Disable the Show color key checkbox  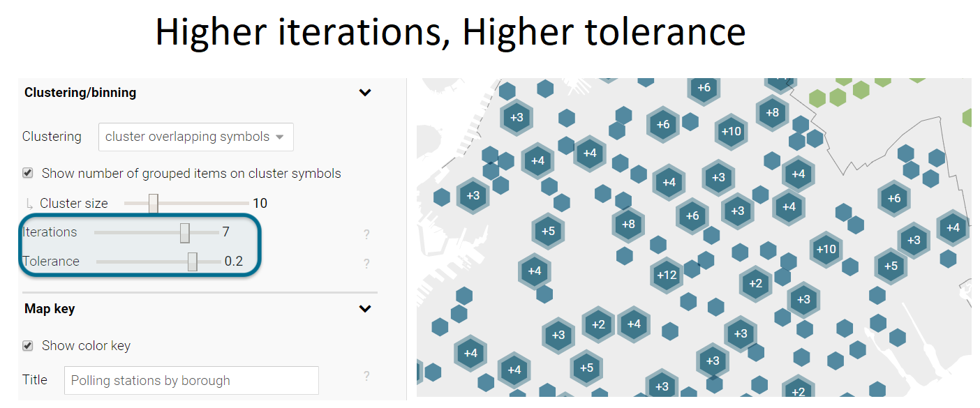tap(28, 345)
